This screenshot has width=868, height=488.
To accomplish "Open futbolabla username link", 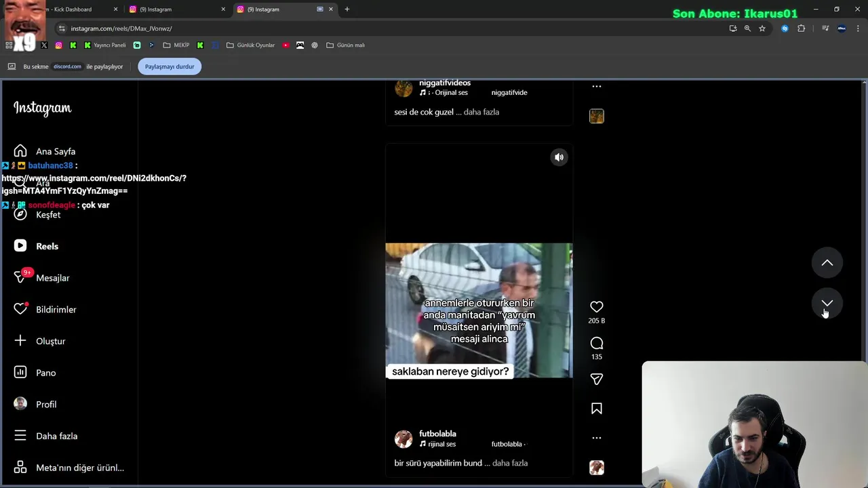I will point(437,434).
